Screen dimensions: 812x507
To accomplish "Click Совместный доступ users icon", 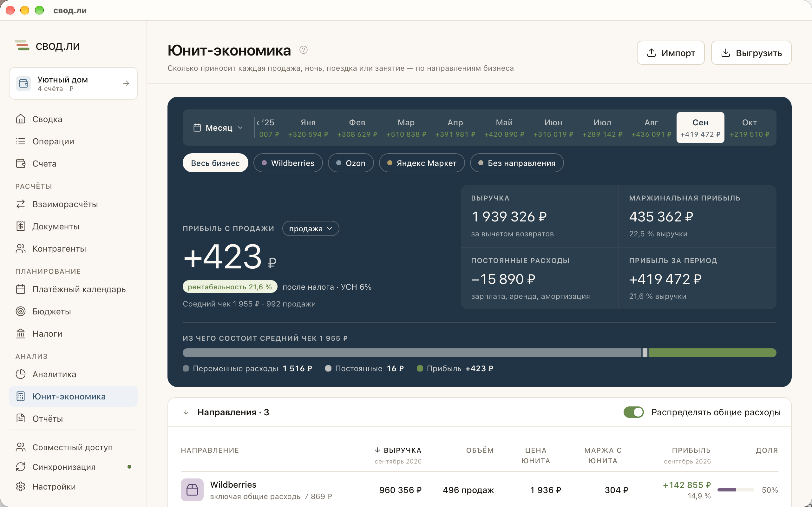I will (x=21, y=447).
